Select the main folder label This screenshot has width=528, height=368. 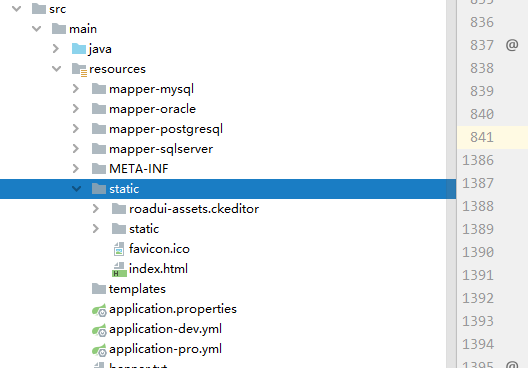click(83, 29)
